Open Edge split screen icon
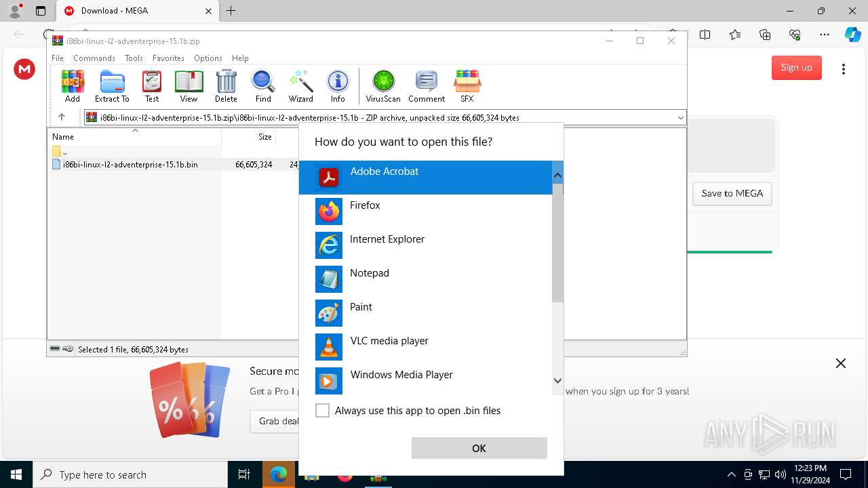This screenshot has width=868, height=488. [705, 35]
